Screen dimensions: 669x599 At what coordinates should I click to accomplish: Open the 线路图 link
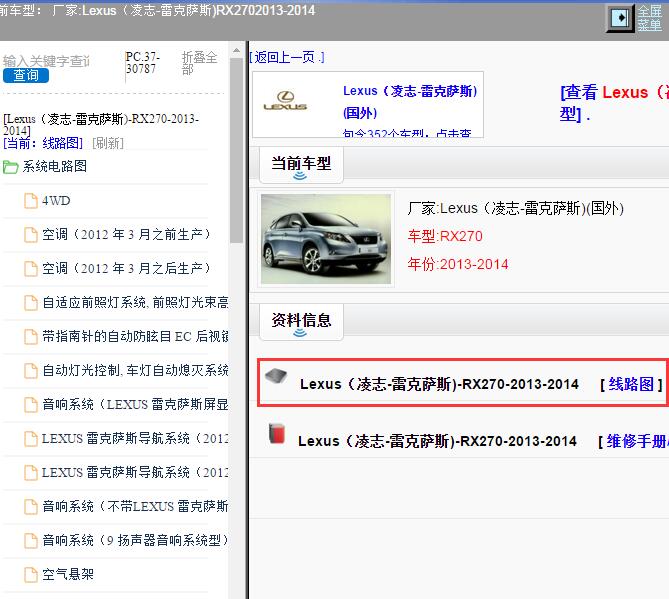[631, 384]
